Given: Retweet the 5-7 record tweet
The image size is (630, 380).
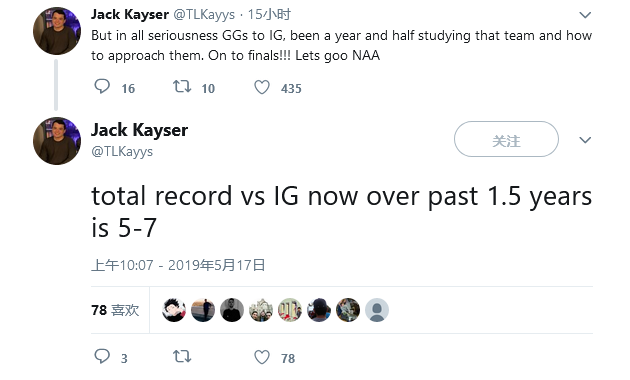Looking at the screenshot, I should pos(182,356).
